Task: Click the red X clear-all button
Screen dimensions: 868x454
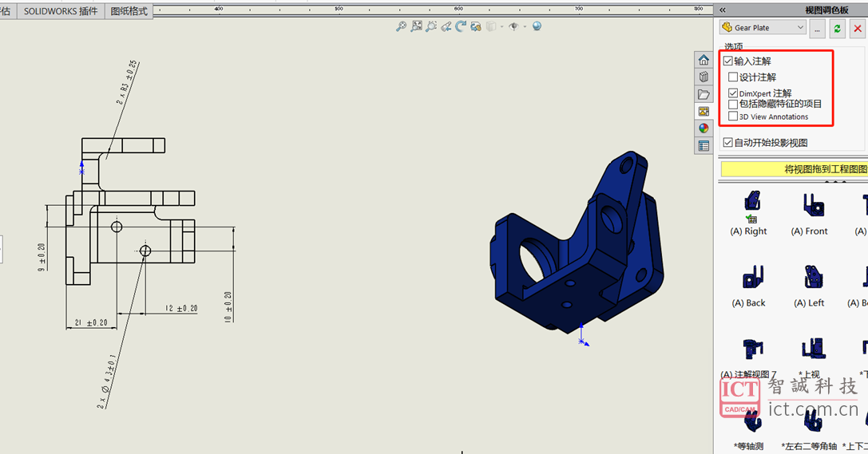Action: [x=858, y=28]
